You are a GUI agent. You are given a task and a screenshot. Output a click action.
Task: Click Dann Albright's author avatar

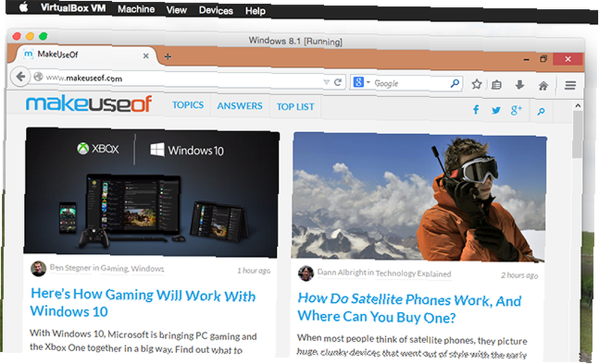pyautogui.click(x=305, y=273)
